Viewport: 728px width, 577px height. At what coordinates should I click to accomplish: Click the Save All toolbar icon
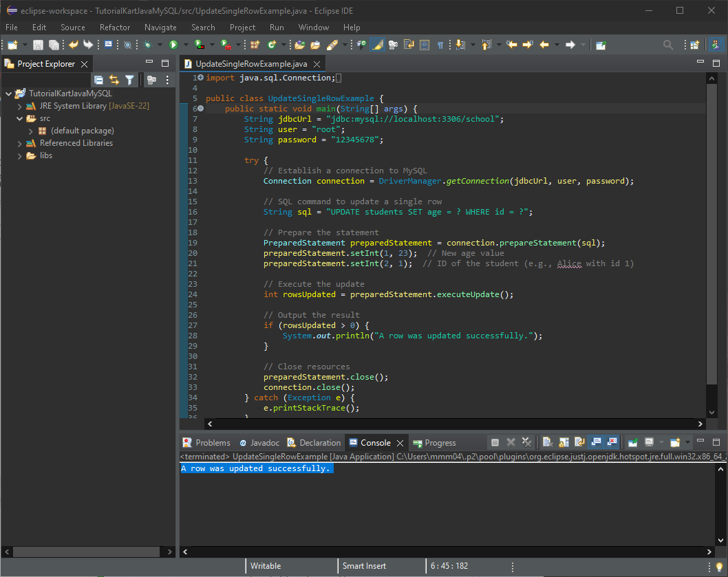53,45
